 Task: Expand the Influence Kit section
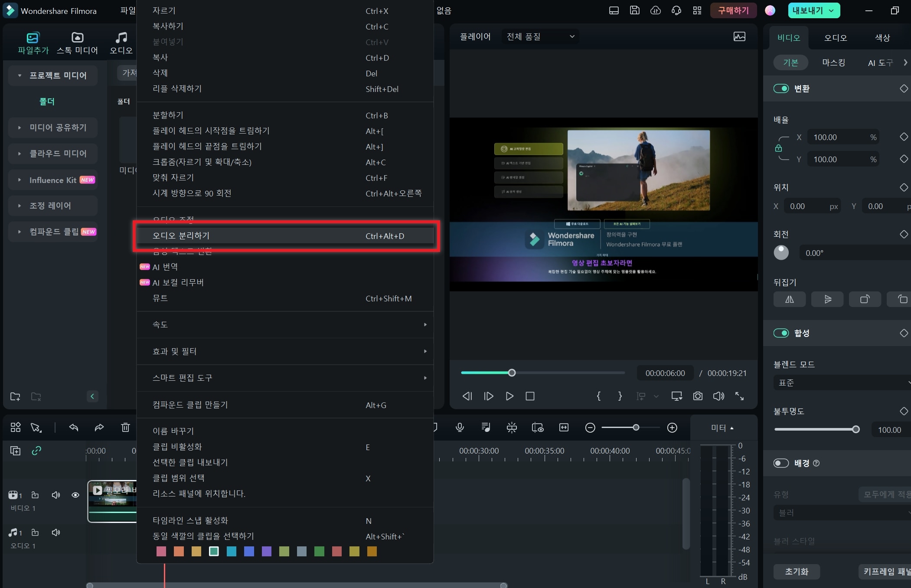click(20, 180)
